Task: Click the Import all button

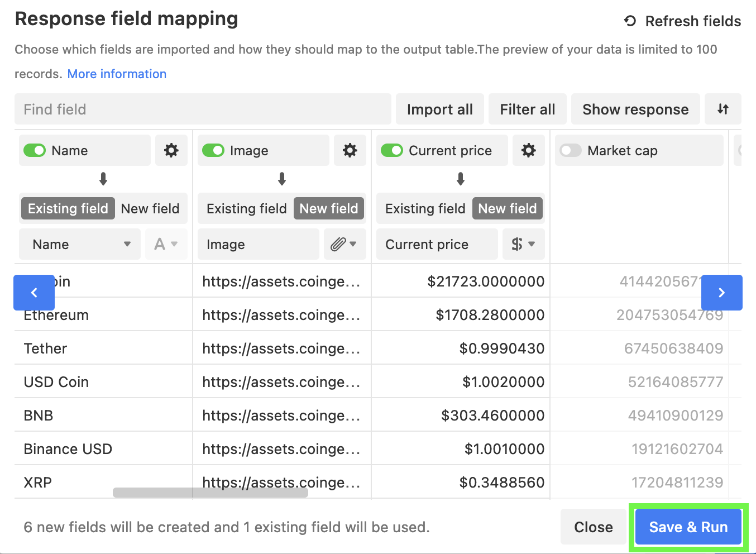Action: pyautogui.click(x=440, y=109)
